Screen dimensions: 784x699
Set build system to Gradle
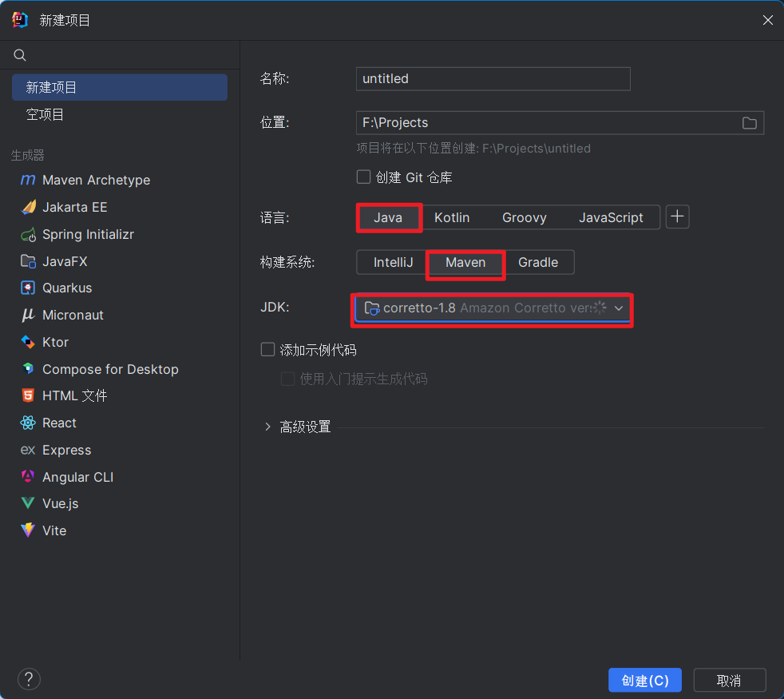point(538,262)
